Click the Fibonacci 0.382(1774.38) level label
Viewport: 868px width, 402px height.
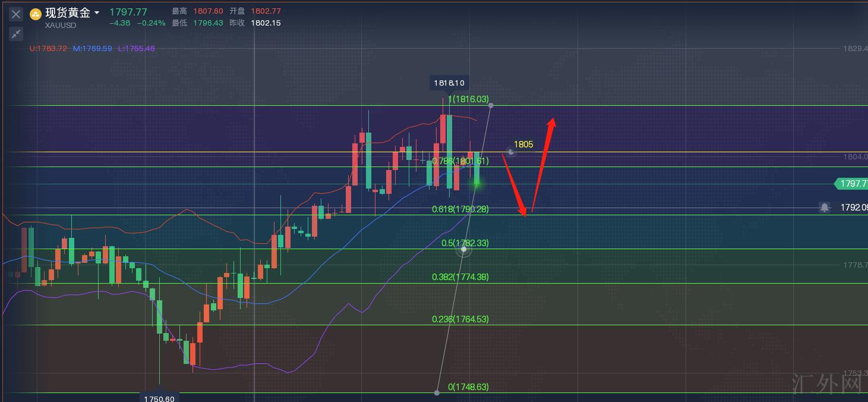click(x=460, y=277)
